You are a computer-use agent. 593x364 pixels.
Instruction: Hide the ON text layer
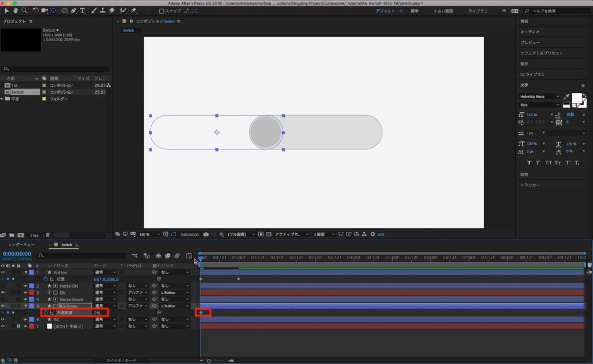pyautogui.click(x=3, y=293)
